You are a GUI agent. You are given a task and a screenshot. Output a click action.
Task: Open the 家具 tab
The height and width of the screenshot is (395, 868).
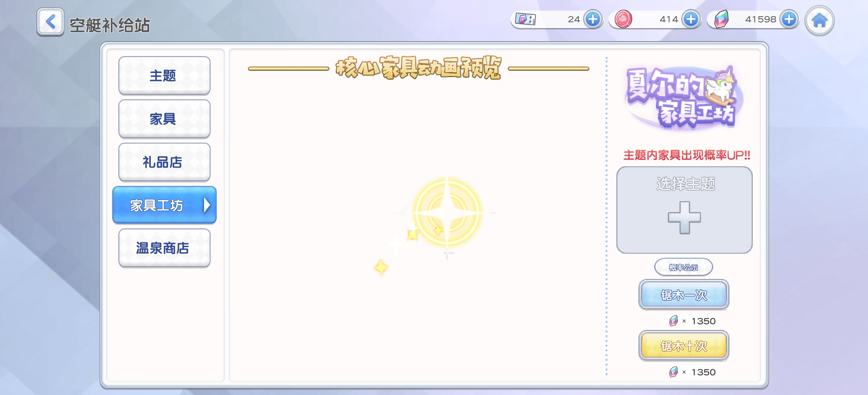coord(165,119)
